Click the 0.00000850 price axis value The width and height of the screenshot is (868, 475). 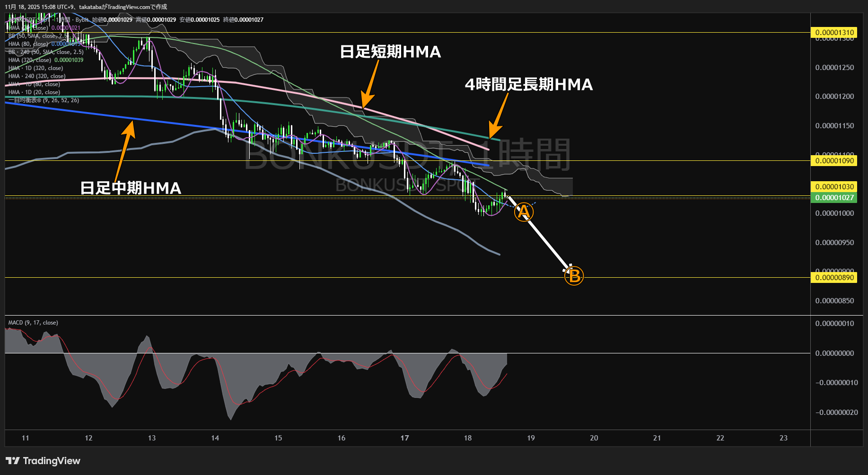tap(835, 301)
